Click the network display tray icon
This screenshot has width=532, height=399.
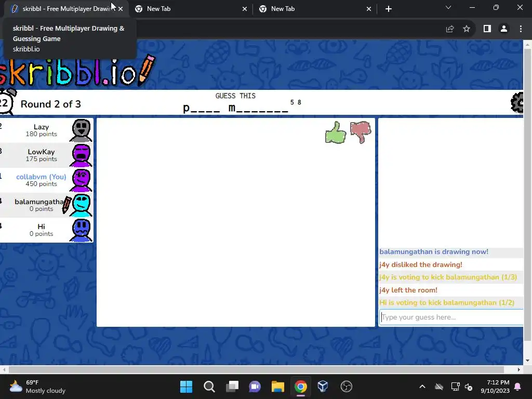[x=455, y=387]
